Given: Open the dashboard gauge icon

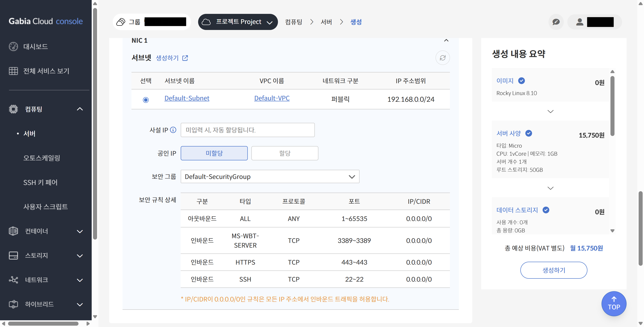Looking at the screenshot, I should coord(13,47).
